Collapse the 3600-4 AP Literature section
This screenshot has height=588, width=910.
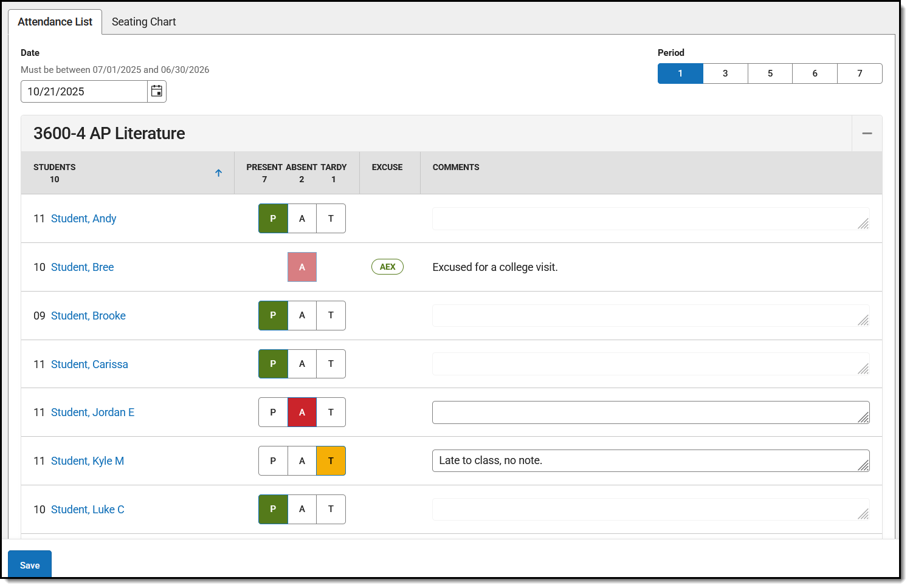867,133
